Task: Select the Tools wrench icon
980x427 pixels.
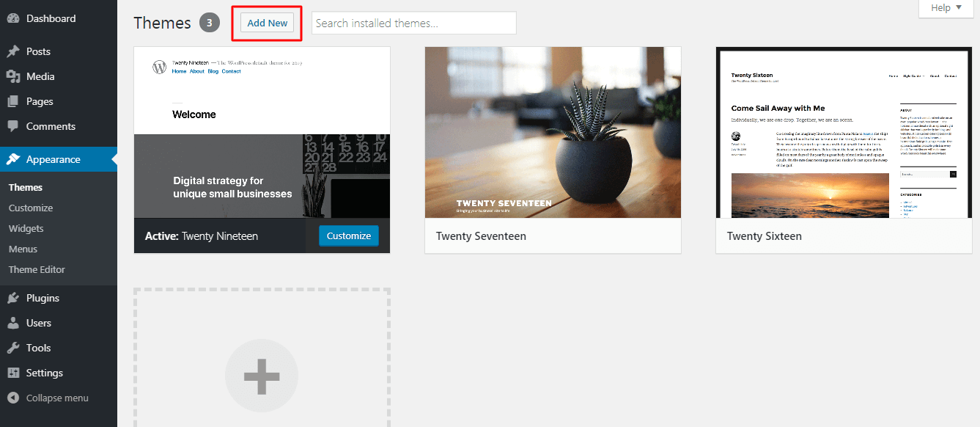Action: tap(13, 348)
